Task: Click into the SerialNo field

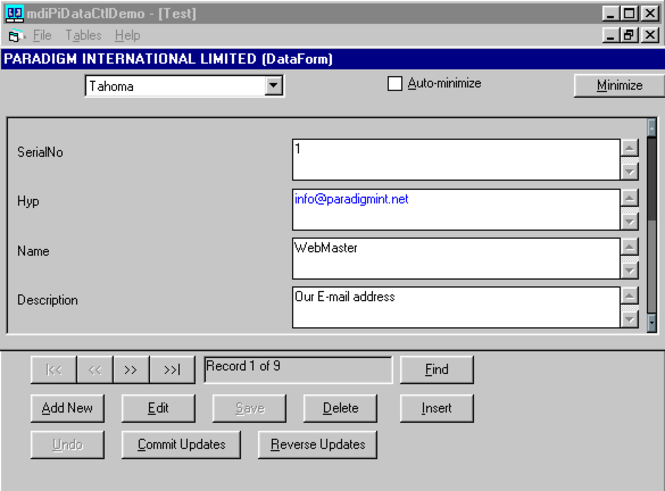Action: tap(456, 159)
